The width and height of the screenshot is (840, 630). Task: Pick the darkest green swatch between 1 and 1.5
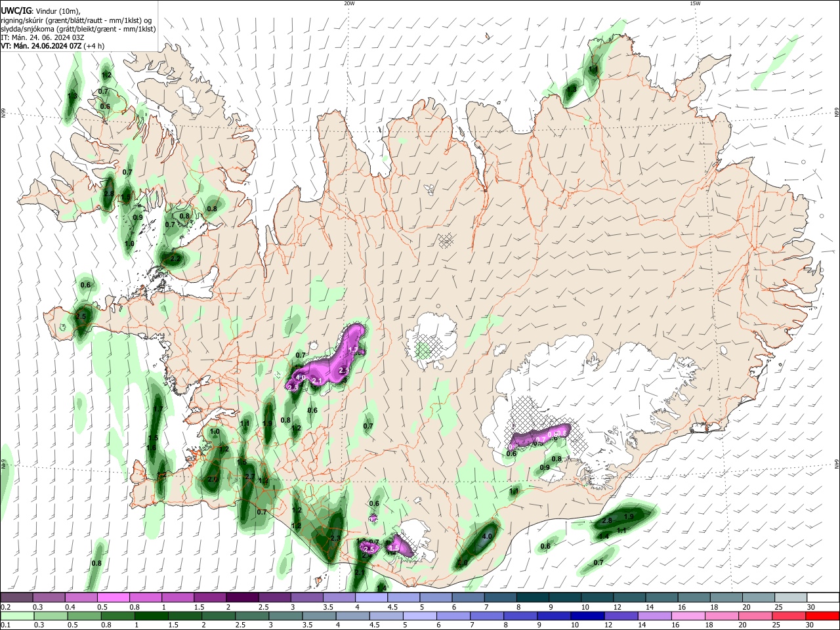151,616
